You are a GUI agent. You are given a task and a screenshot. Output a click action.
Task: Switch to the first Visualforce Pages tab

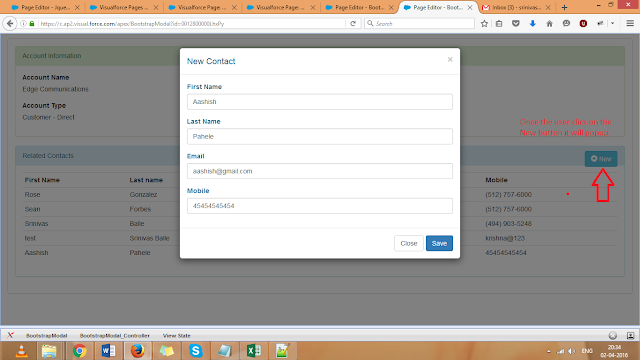124,7
